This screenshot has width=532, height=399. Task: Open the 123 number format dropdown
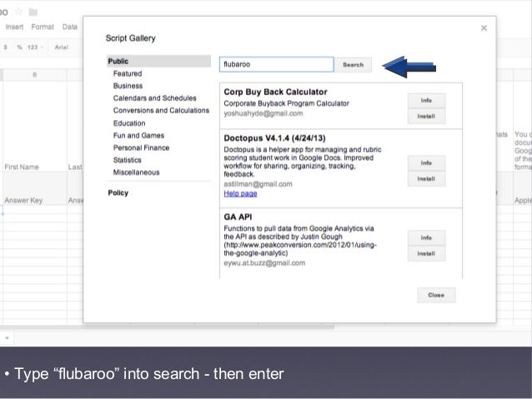click(x=35, y=47)
